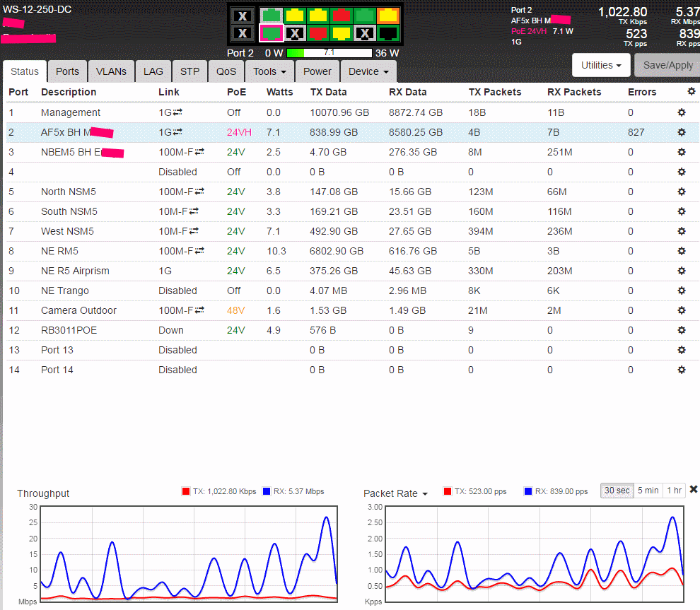
Task: Open the Utilities dropdown
Action: [600, 65]
